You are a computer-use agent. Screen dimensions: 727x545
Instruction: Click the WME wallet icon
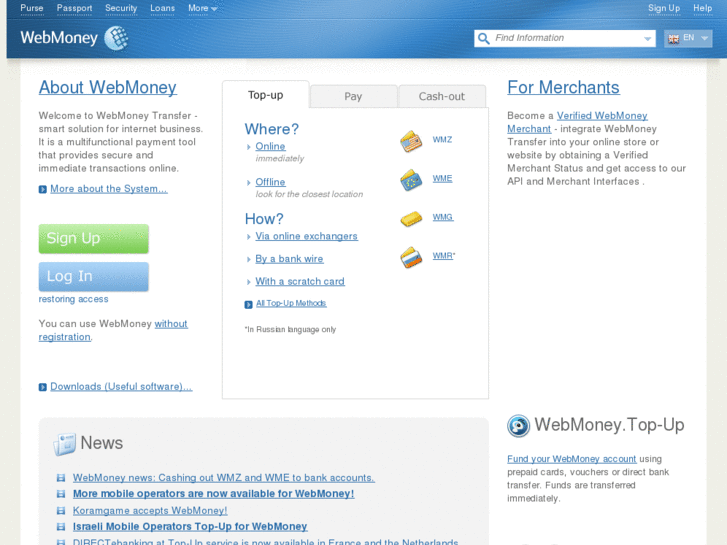(x=411, y=180)
